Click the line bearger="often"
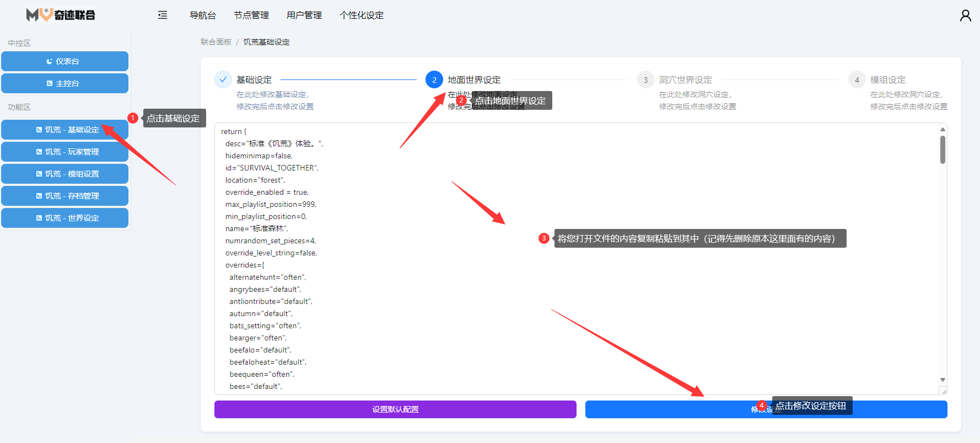 [x=258, y=338]
